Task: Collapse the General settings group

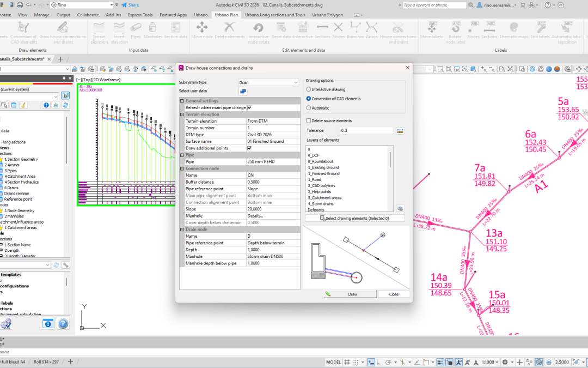Action: (182, 101)
